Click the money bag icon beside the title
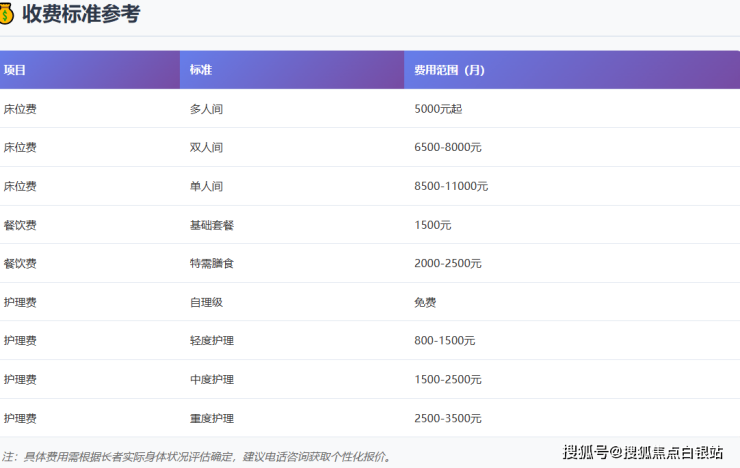This screenshot has height=468, width=740. [7, 14]
